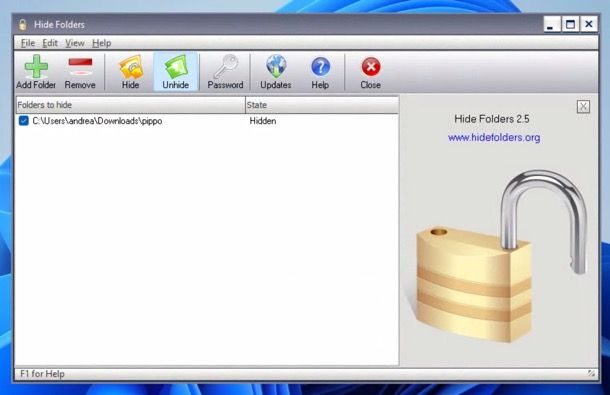Maximize the Hide Folders window
Viewport: 610px width, 395px height.
point(570,25)
